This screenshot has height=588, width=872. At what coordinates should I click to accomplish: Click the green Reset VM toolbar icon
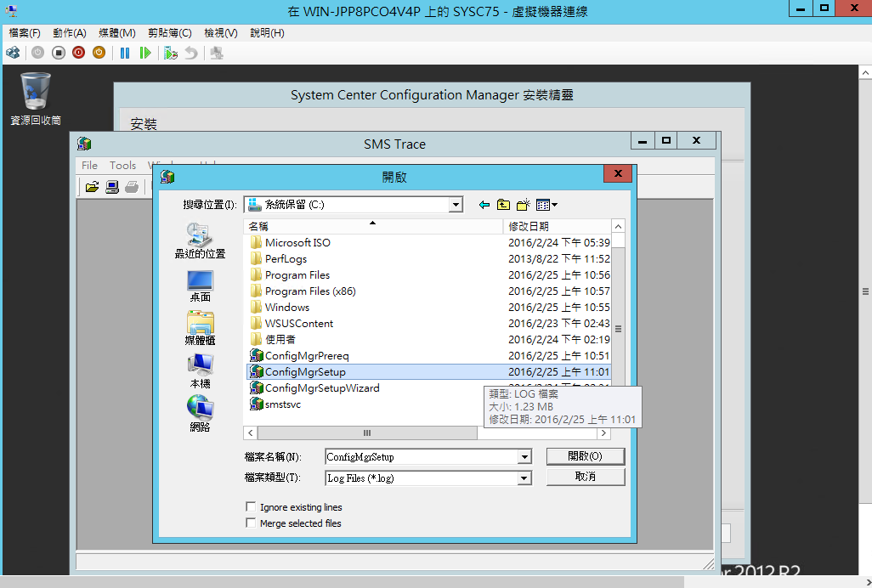145,53
